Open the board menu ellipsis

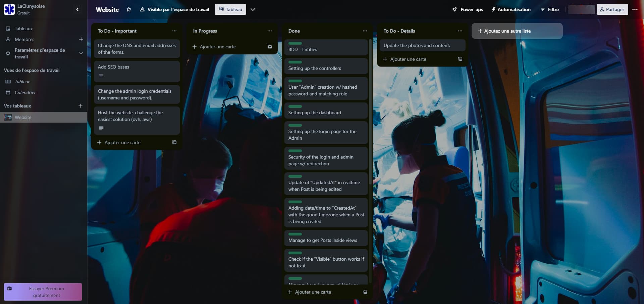point(635,9)
